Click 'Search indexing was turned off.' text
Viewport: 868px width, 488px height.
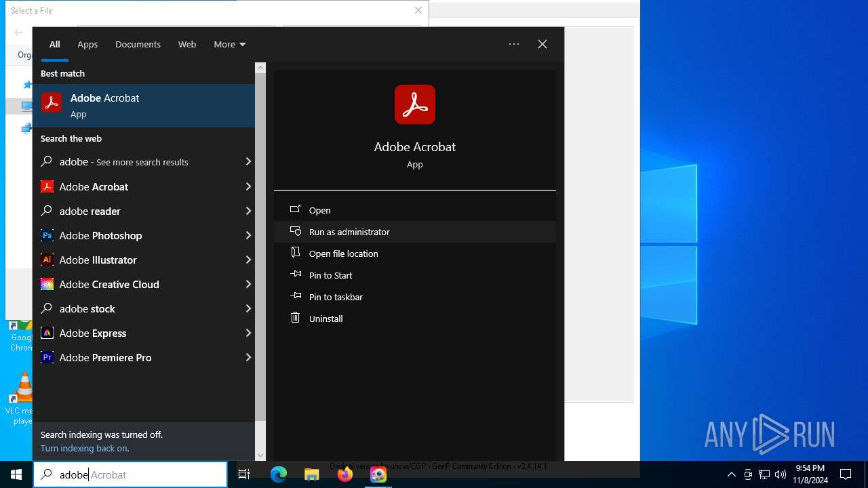(102, 434)
